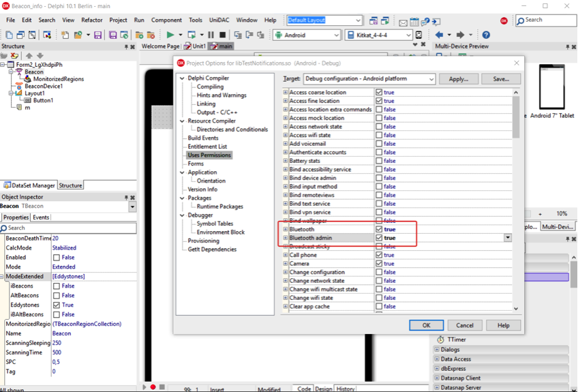Viewport: 578px width, 392px height.
Task: Click the Run Without Debugging icon
Action: pyautogui.click(x=192, y=35)
